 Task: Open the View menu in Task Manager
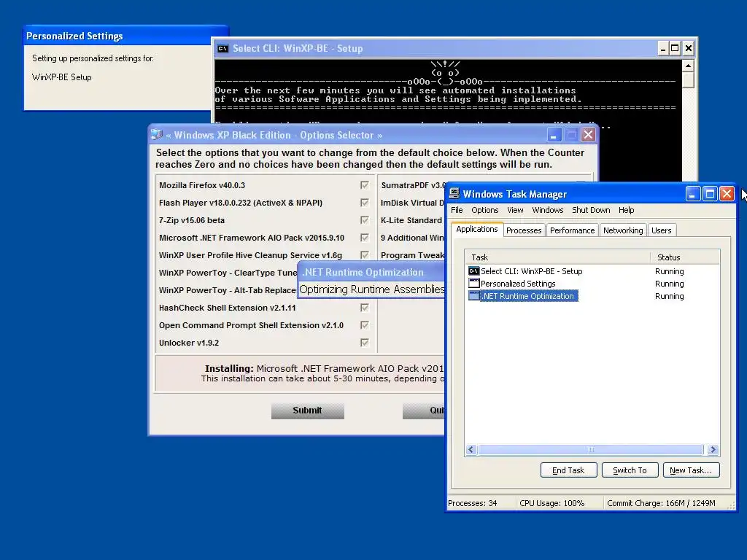515,210
